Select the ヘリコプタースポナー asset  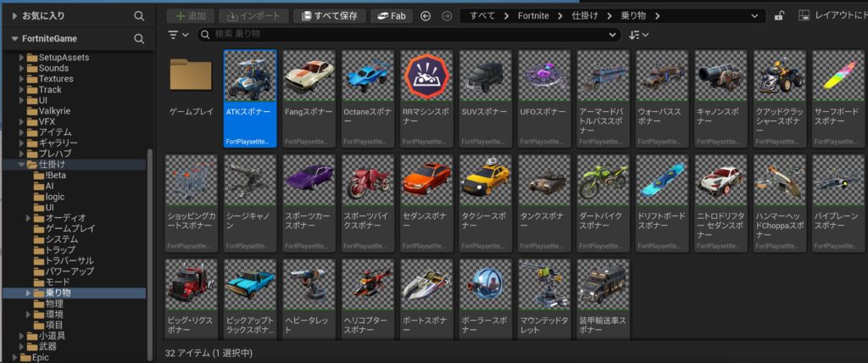[x=368, y=299]
